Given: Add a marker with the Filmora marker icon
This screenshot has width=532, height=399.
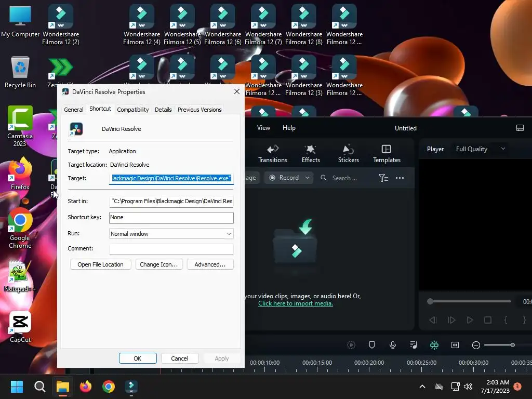Looking at the screenshot, I should pyautogui.click(x=372, y=345).
